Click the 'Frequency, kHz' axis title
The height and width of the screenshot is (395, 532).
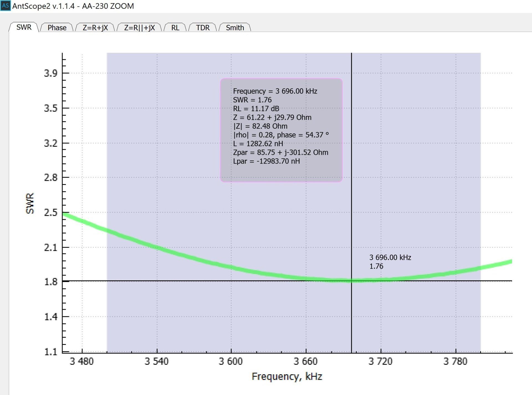tap(287, 376)
